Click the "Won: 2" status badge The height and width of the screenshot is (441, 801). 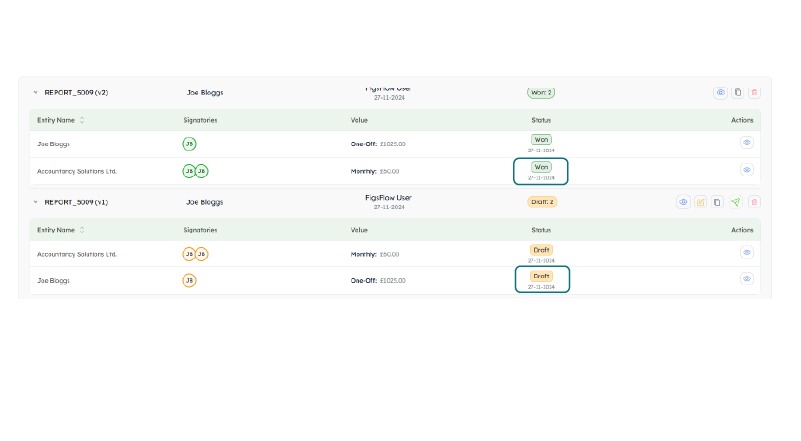[x=541, y=93]
